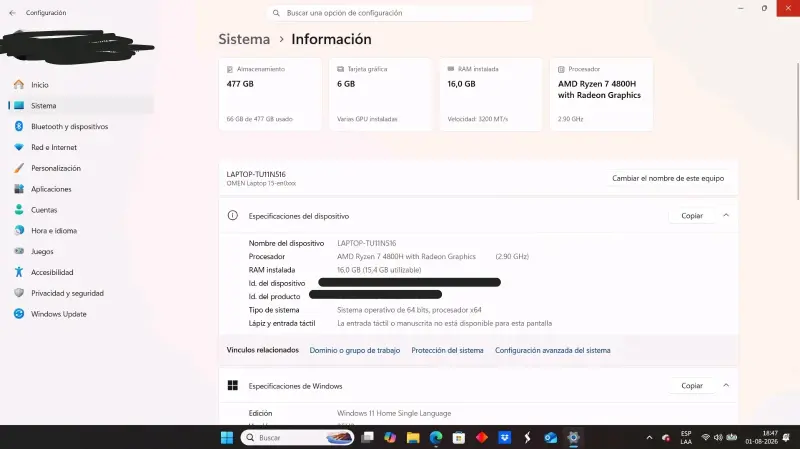This screenshot has height=449, width=800.
Task: Launch Microsoft Edge from the taskbar
Action: coord(436,438)
